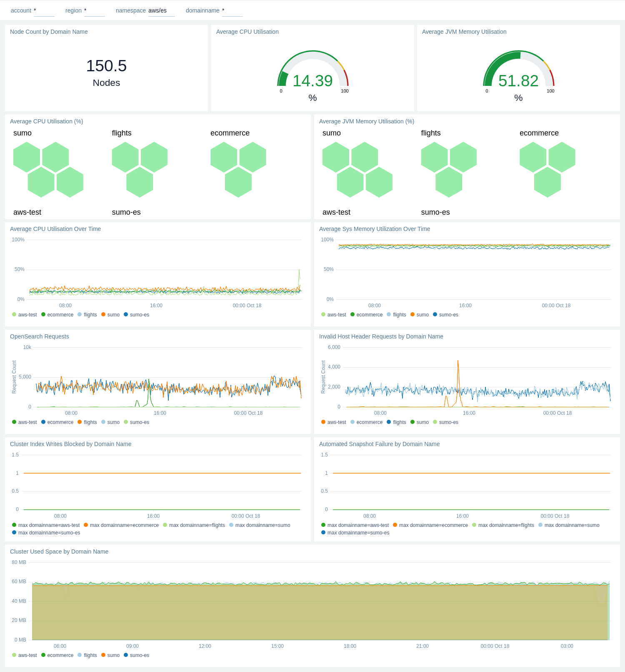Screen dimensions: 625x672
Task: Toggle sumo in Sys Memory chart legend
Action: point(420,315)
